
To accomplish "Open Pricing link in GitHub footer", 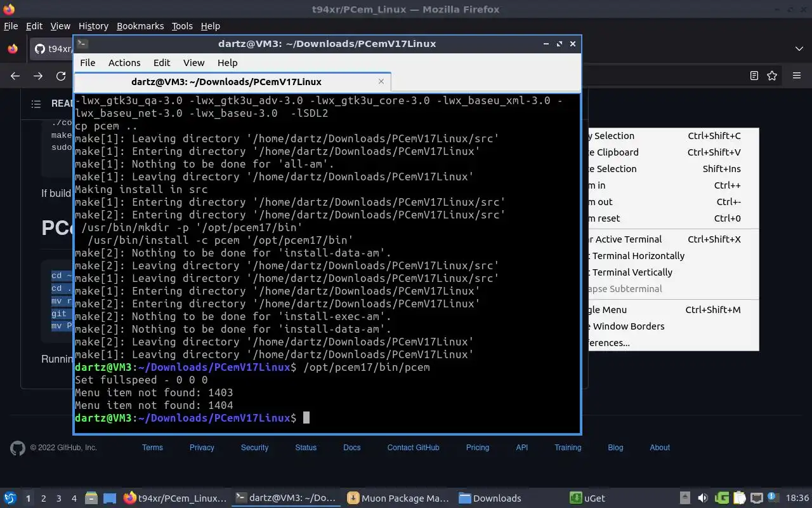I will pyautogui.click(x=478, y=448).
